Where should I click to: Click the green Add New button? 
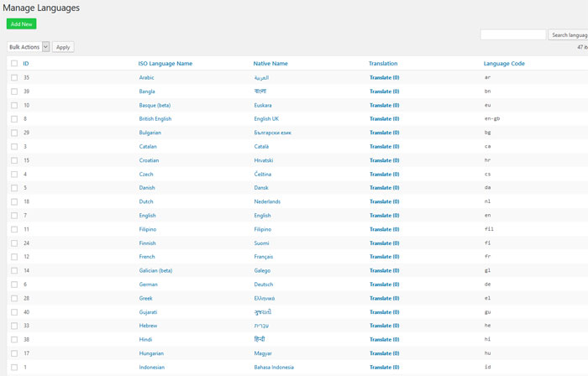(x=21, y=24)
